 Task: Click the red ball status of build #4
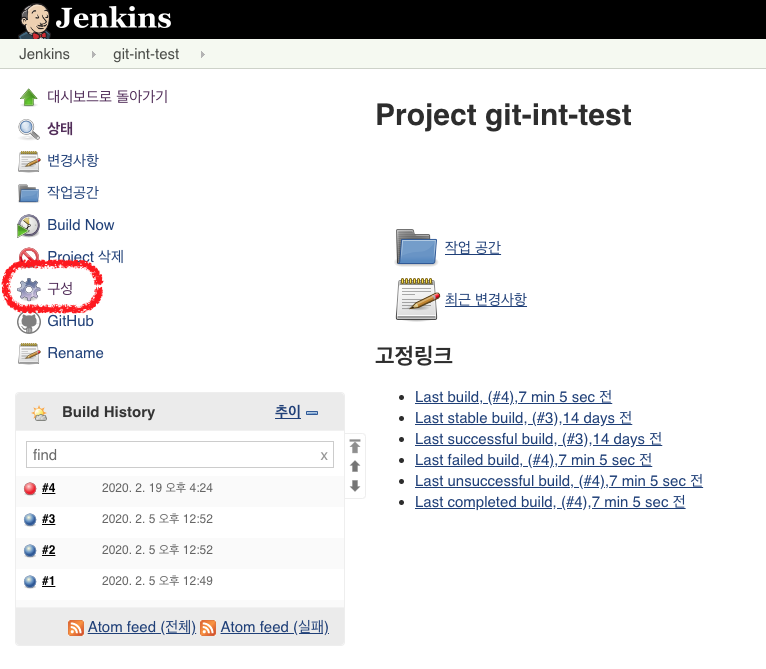click(30, 488)
